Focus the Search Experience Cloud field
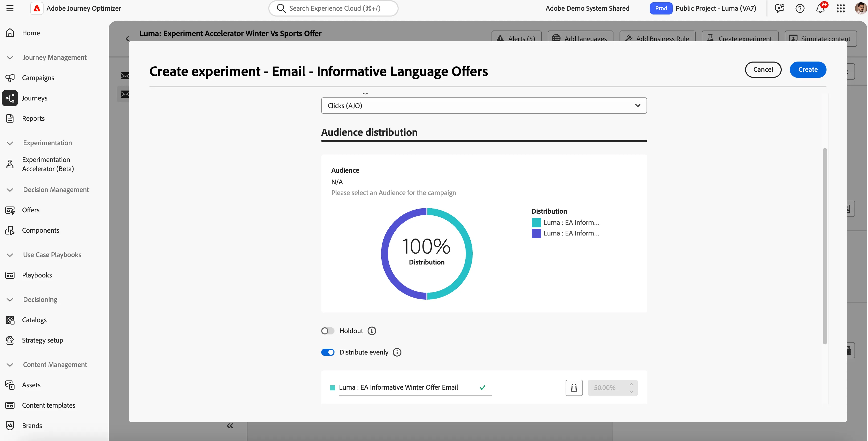This screenshot has width=868, height=441. (x=333, y=8)
